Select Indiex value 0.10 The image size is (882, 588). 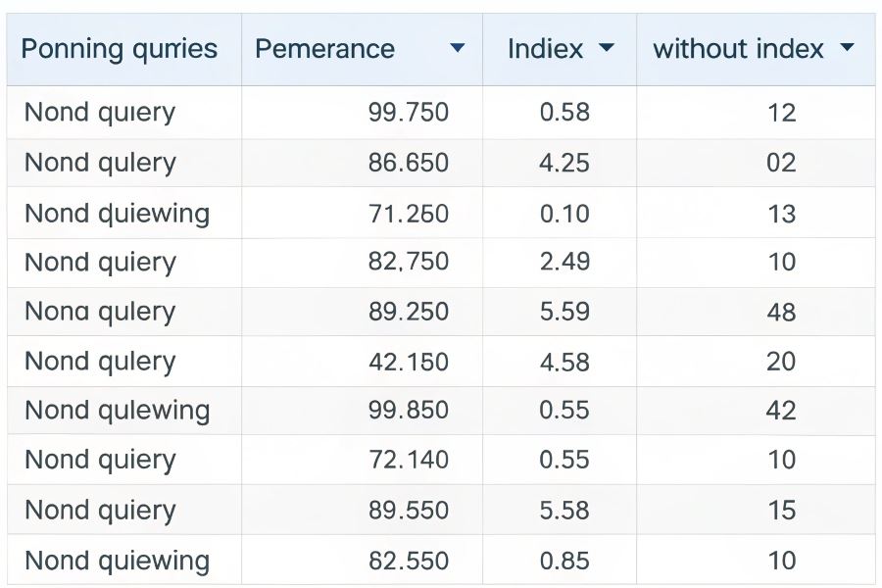pyautogui.click(x=564, y=213)
